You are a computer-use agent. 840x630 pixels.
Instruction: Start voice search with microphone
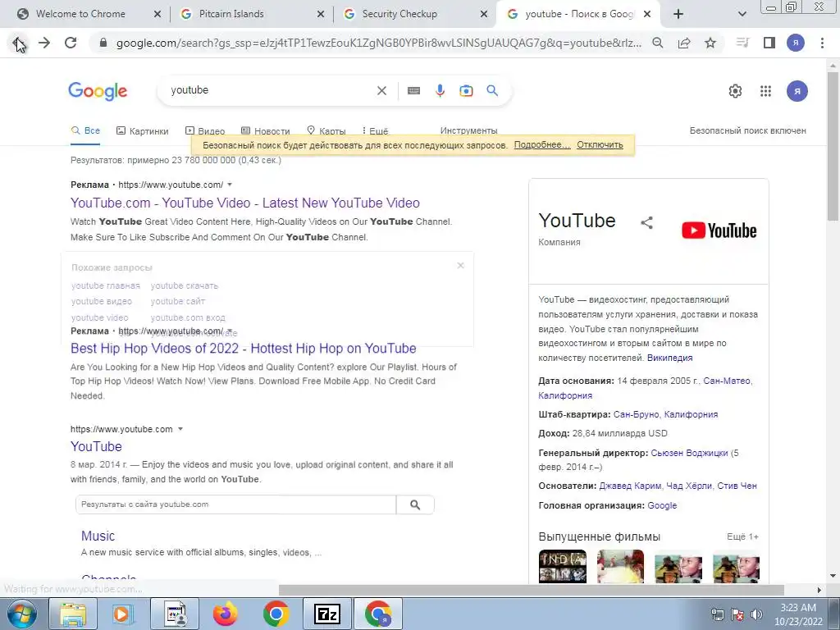tap(440, 90)
